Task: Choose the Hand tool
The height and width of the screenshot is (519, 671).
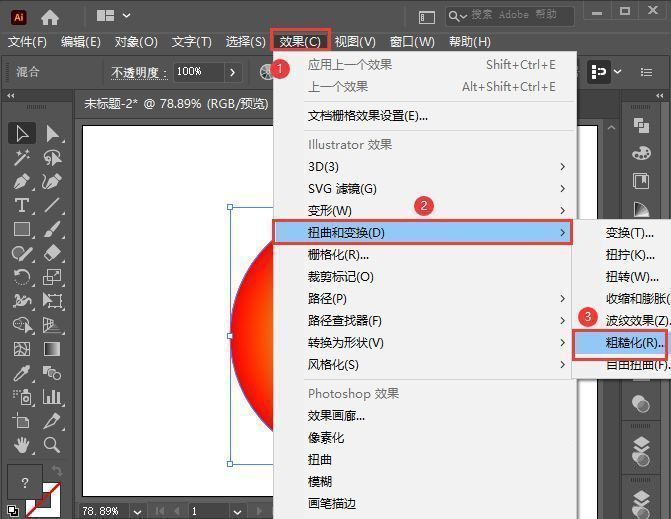Action: click(22, 445)
